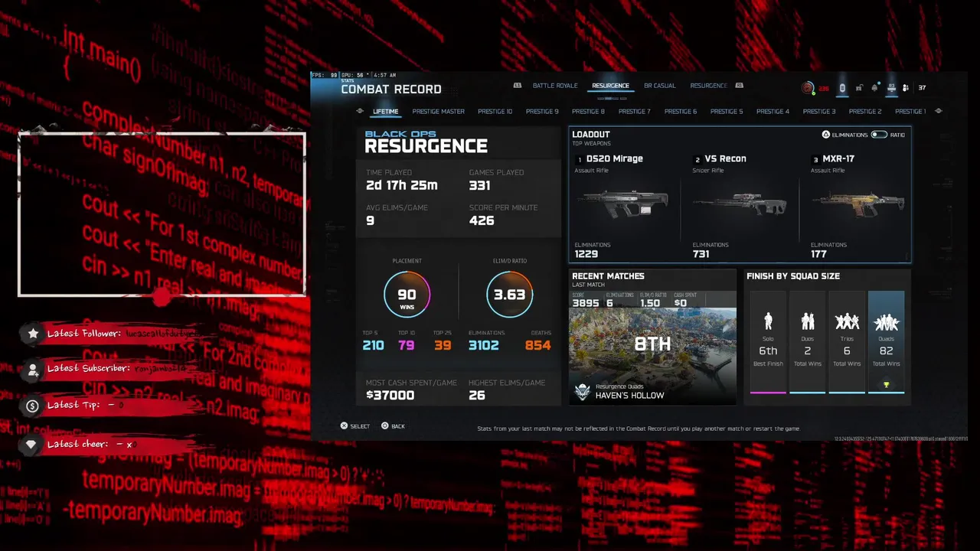This screenshot has height=551, width=980.
Task: Click the L1 bumper icon before Battle Royale
Action: [518, 86]
